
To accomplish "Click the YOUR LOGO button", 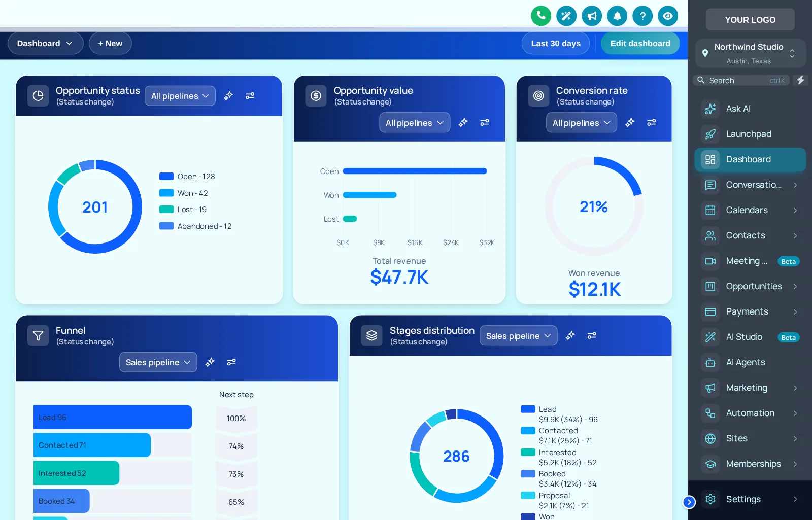I will [x=750, y=20].
